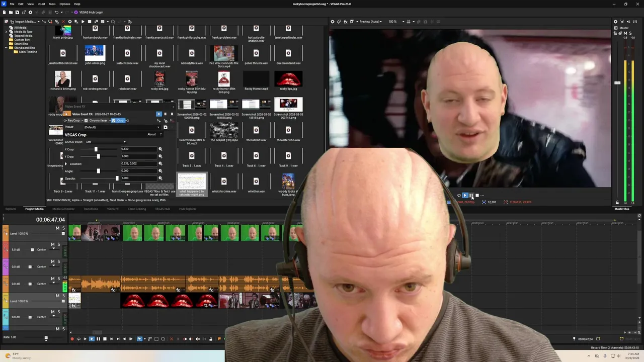The image size is (644, 362).
Task: Open help question mark in VEGAS Crop
Action: pos(160,134)
